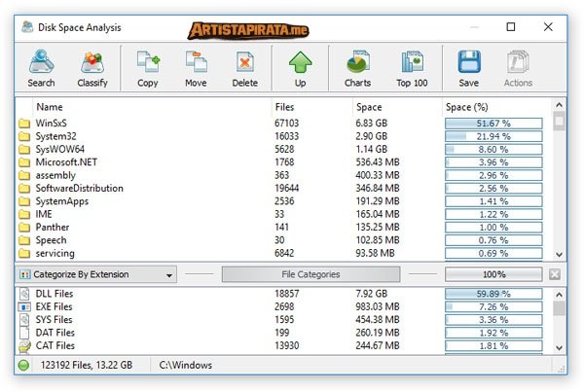Open the Charts view
584x392 pixels.
point(357,68)
